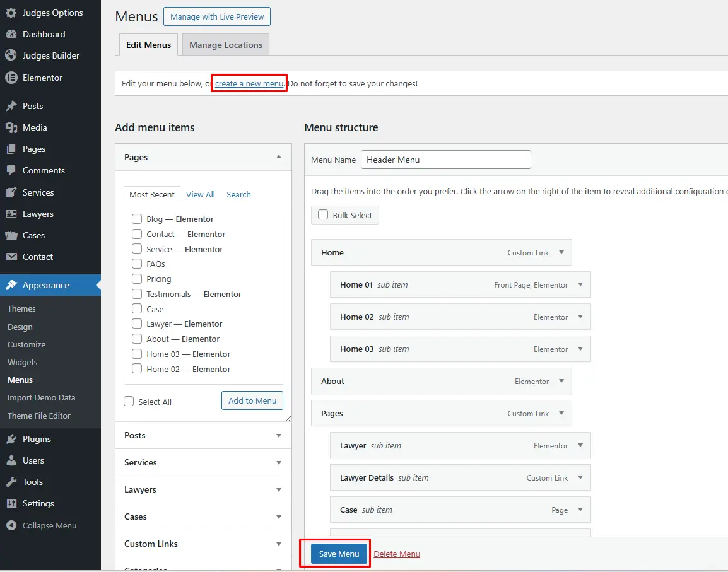Open Theme File Editor submenu item
Image resolution: width=728 pixels, height=572 pixels.
tap(39, 416)
